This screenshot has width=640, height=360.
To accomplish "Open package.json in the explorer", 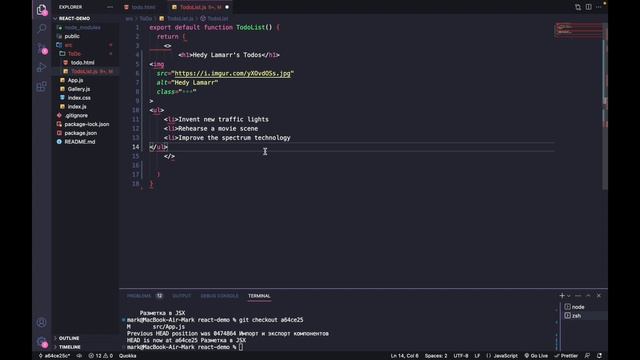I will (80, 133).
